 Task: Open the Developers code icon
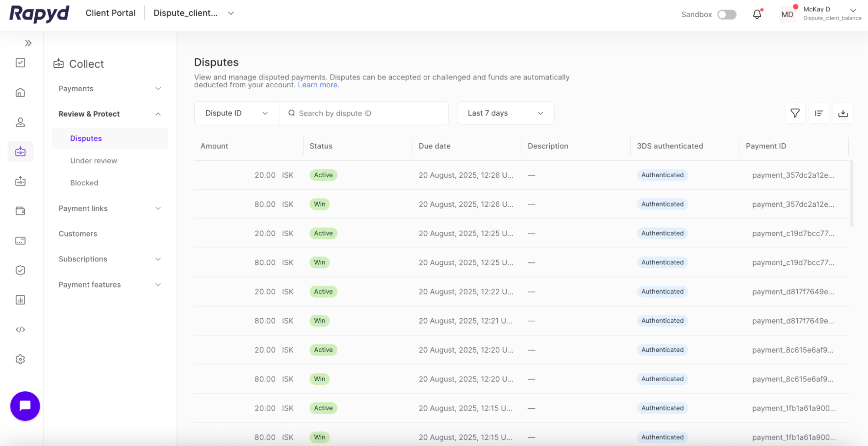pos(20,329)
